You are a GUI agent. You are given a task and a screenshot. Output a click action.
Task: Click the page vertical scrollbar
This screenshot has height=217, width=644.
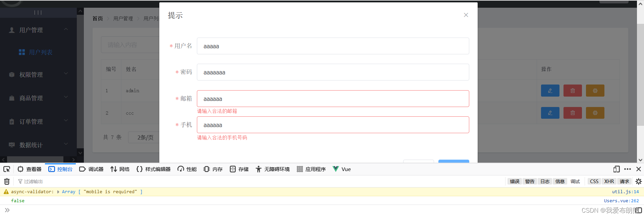(x=640, y=74)
